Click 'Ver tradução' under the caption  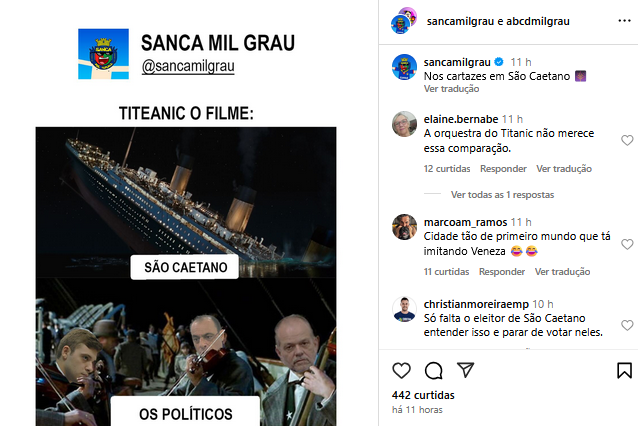click(x=451, y=89)
